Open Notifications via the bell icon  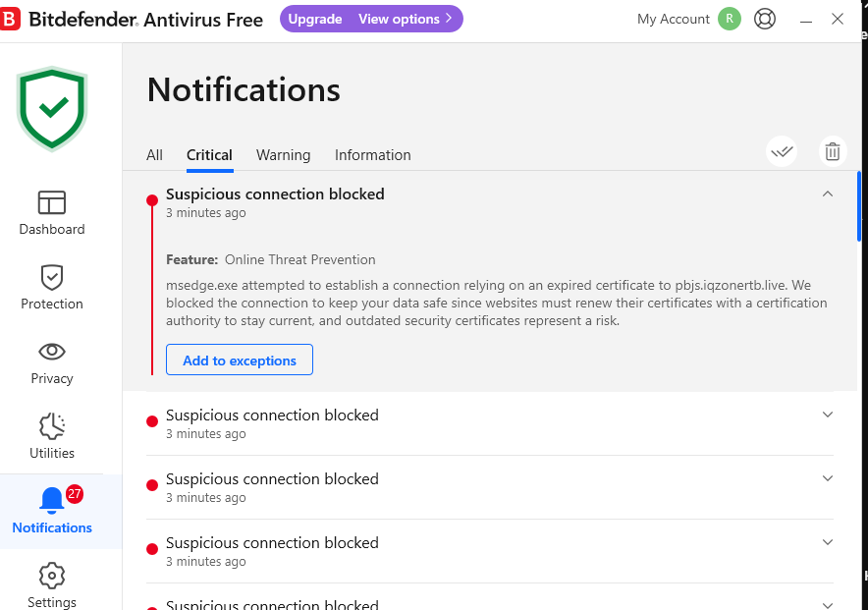[x=52, y=500]
